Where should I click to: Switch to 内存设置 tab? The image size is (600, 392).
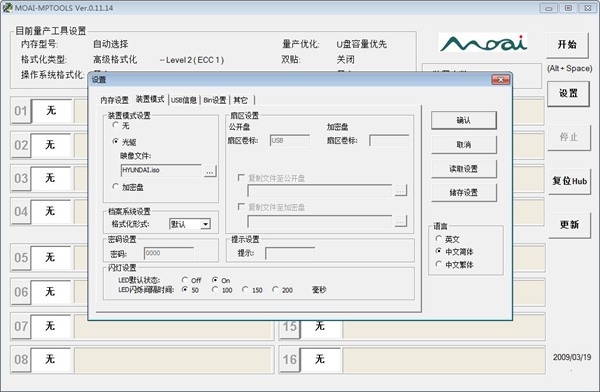pyautogui.click(x=114, y=100)
